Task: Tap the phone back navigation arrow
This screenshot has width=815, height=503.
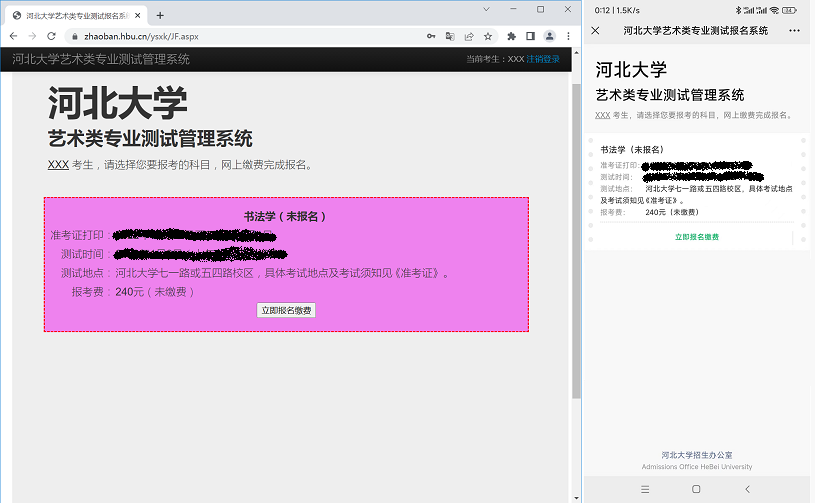Action: click(x=747, y=489)
